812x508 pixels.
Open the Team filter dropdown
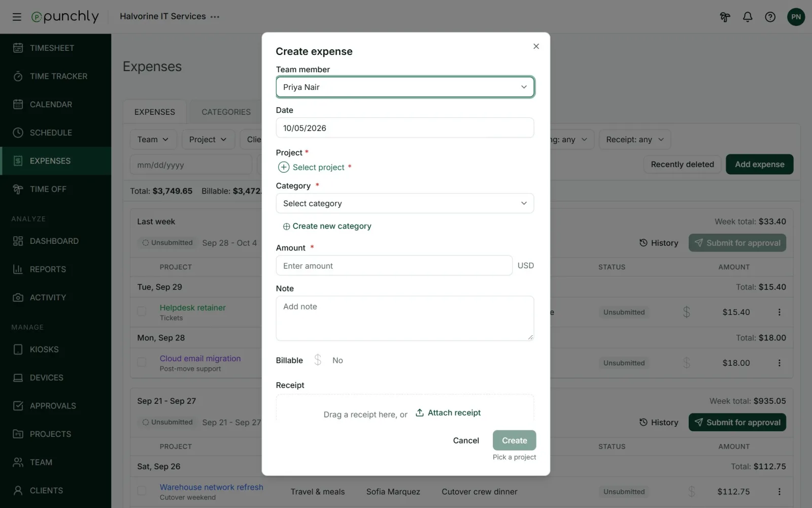click(153, 139)
